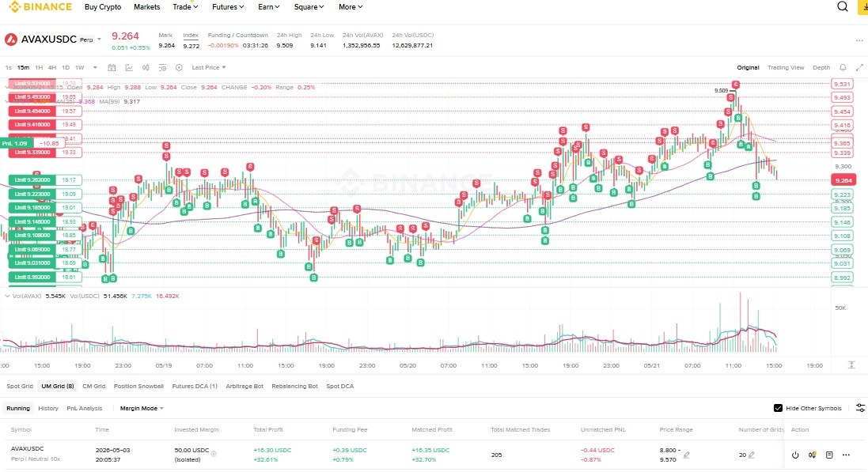Open the PnL Analysis view
Image resolution: width=868 pixels, height=472 pixels.
84,409
